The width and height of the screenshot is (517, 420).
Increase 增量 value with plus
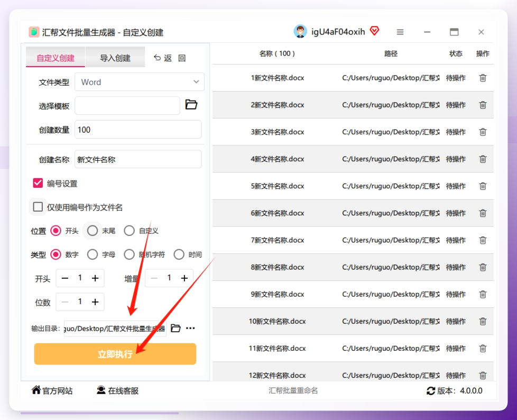click(x=184, y=278)
